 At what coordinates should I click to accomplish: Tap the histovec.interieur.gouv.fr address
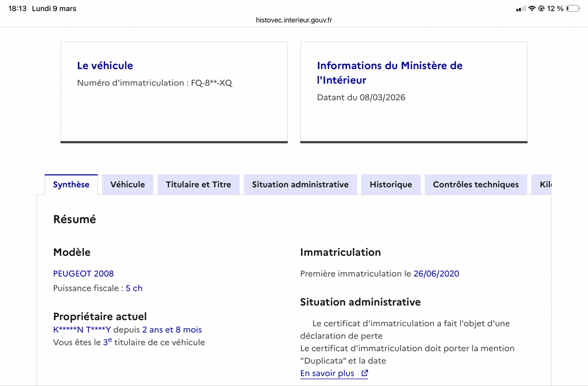tap(294, 20)
